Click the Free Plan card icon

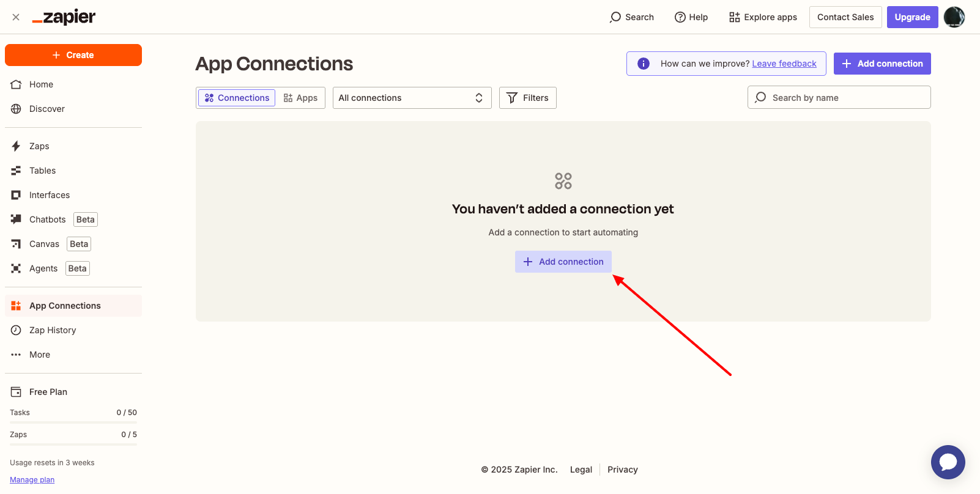pyautogui.click(x=16, y=392)
